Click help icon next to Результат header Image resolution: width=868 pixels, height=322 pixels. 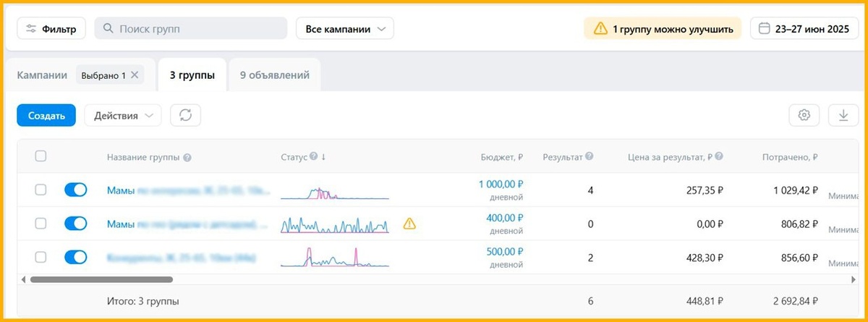590,157
